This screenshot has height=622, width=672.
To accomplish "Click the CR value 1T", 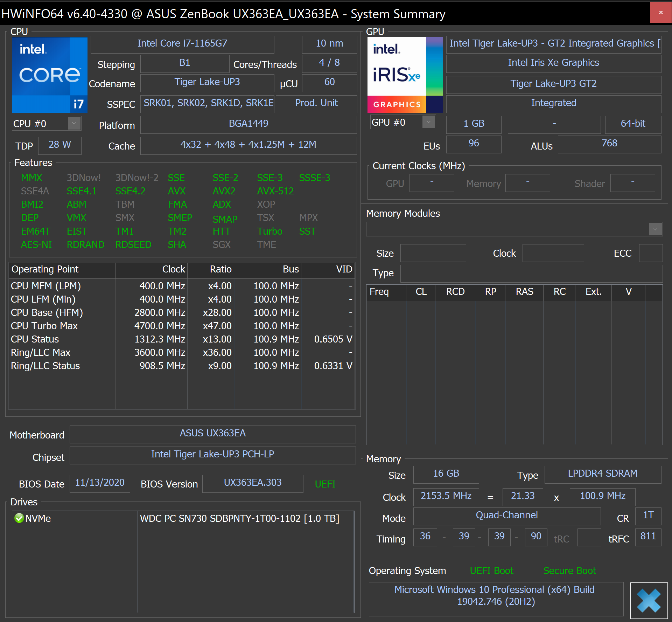I will (x=648, y=516).
